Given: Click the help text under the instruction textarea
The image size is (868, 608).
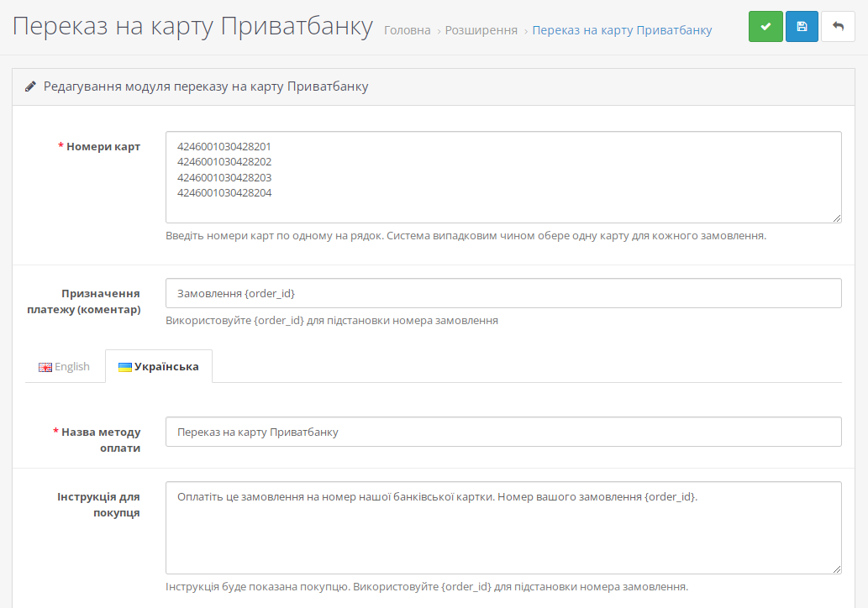Looking at the screenshot, I should [427, 586].
